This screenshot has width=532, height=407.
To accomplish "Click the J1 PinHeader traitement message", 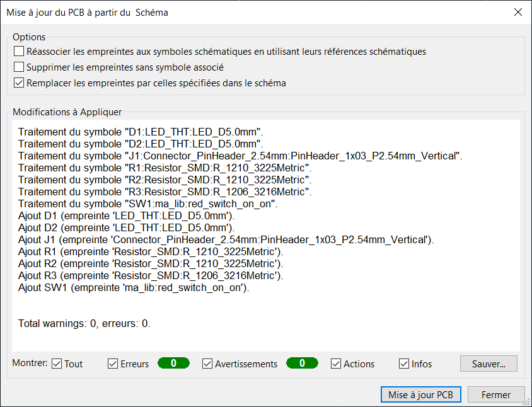I will [240, 156].
